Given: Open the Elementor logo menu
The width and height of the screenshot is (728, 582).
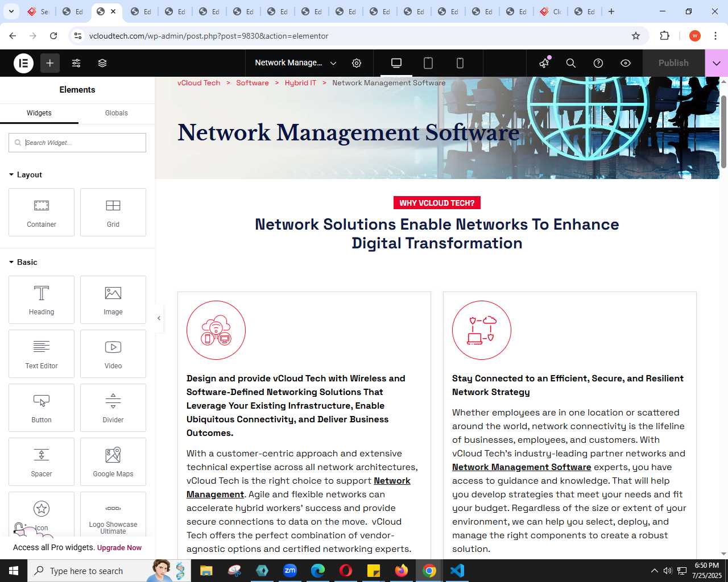Looking at the screenshot, I should click(x=24, y=63).
